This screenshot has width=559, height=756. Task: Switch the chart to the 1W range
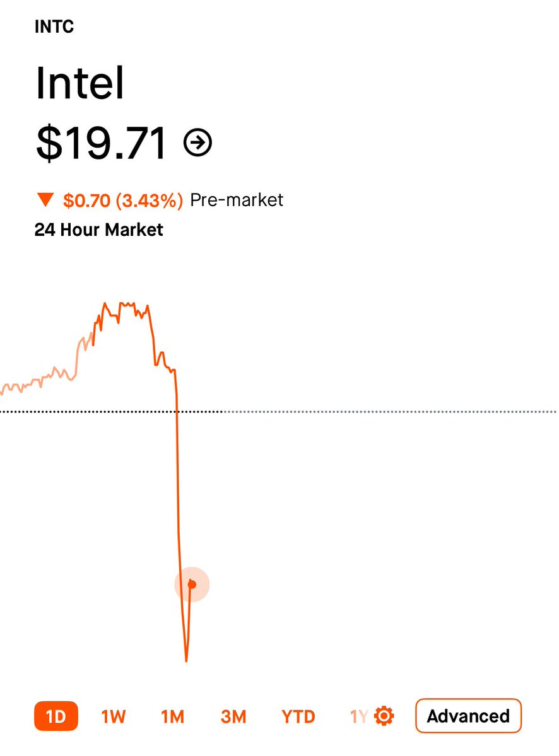pos(114,716)
